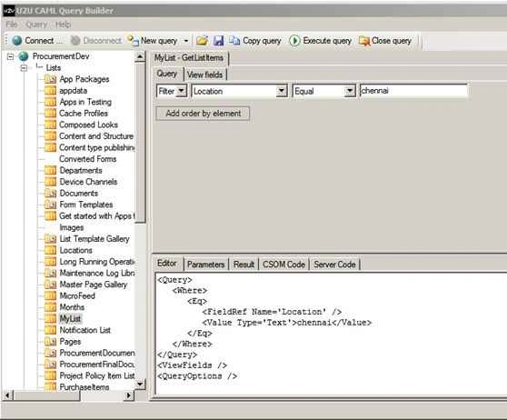Image resolution: width=507 pixels, height=420 pixels.
Task: Switch to the View fields tab
Action: (205, 75)
